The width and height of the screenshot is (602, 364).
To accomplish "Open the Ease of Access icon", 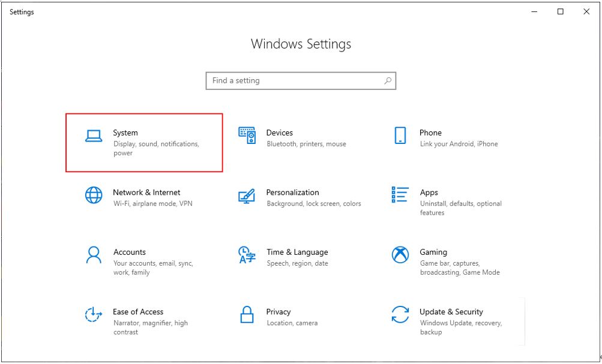I will pos(93,315).
